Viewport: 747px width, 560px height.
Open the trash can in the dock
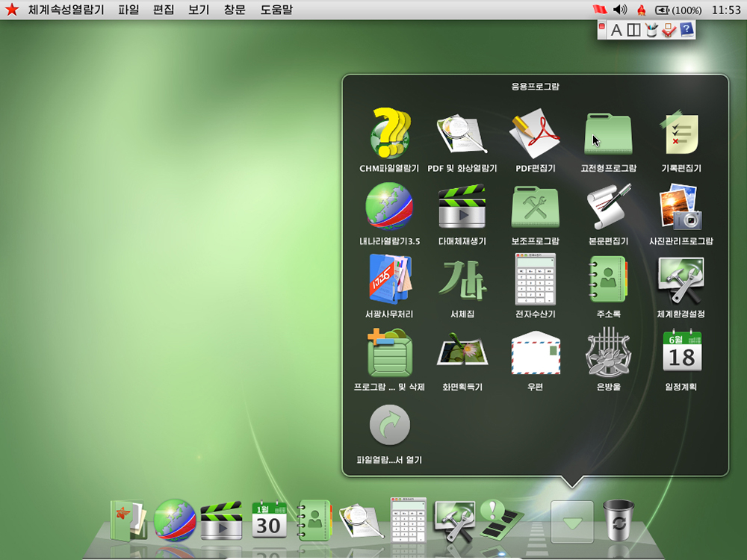coord(619,520)
